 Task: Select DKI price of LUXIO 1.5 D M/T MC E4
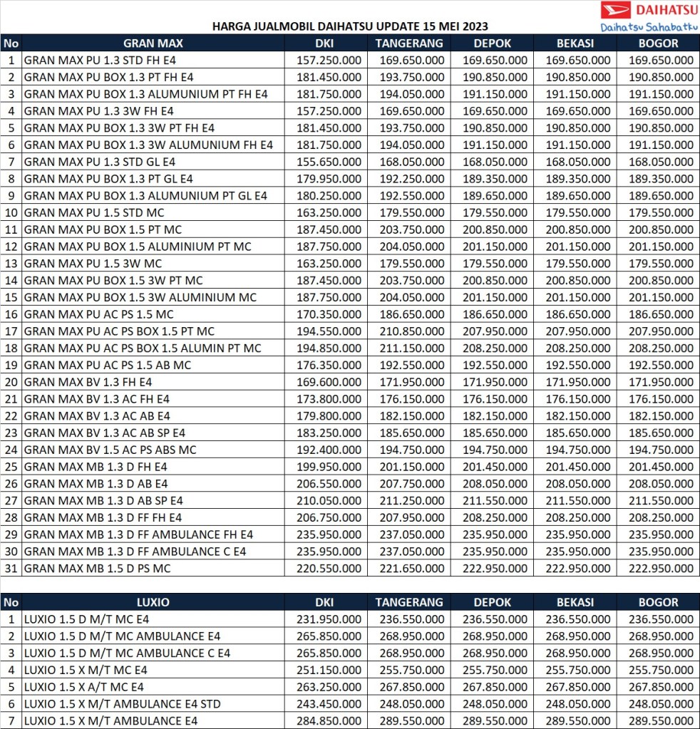(328, 619)
